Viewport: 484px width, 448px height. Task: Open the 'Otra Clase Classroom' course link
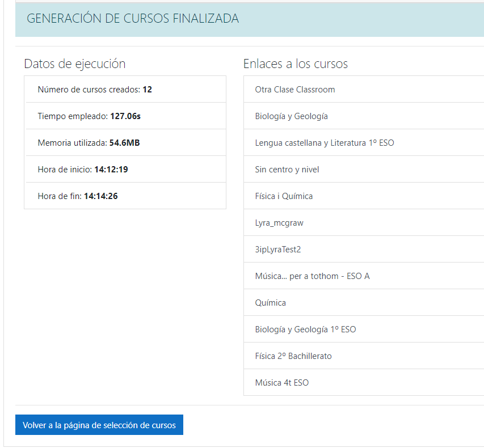[x=295, y=90]
